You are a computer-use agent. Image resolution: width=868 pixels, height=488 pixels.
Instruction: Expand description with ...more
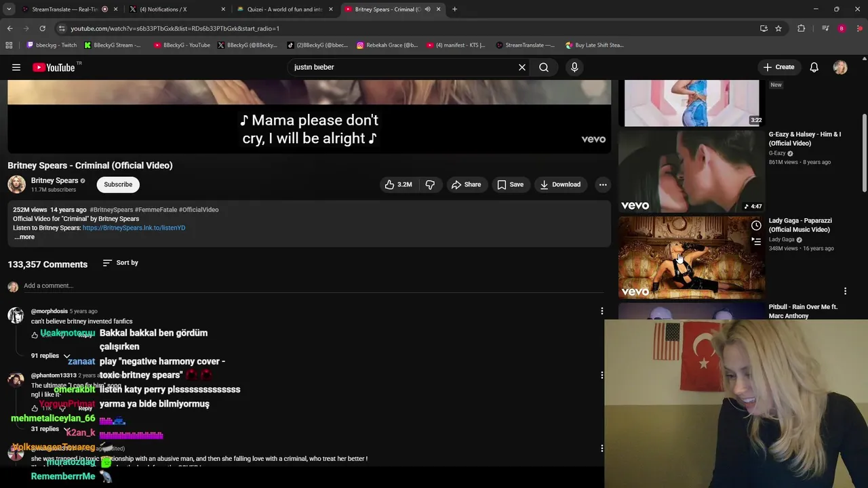(x=24, y=237)
